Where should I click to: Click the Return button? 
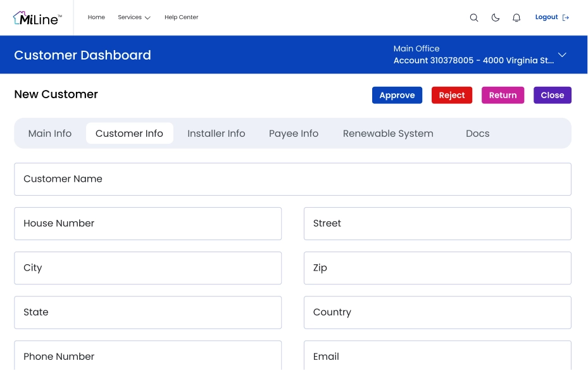[503, 95]
